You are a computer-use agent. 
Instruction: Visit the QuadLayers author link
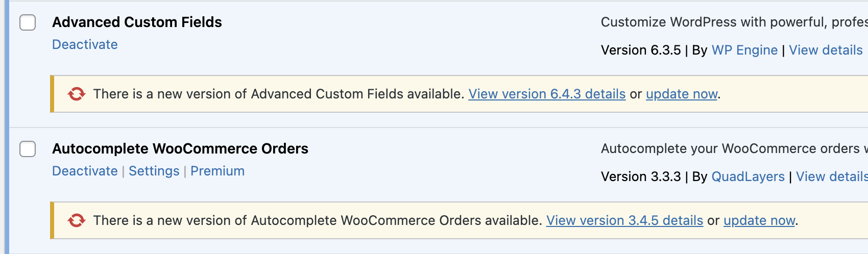pos(748,176)
